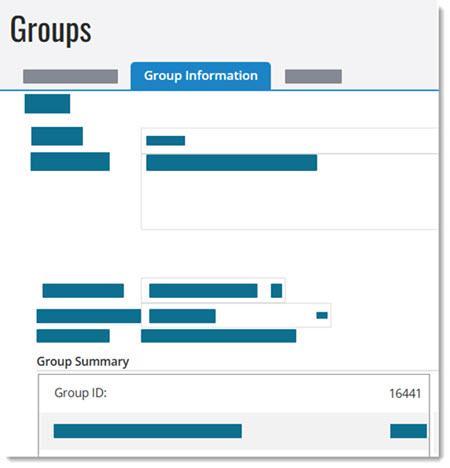Click the small teal square inside the bordered field
450x468 pixels.
276,291
